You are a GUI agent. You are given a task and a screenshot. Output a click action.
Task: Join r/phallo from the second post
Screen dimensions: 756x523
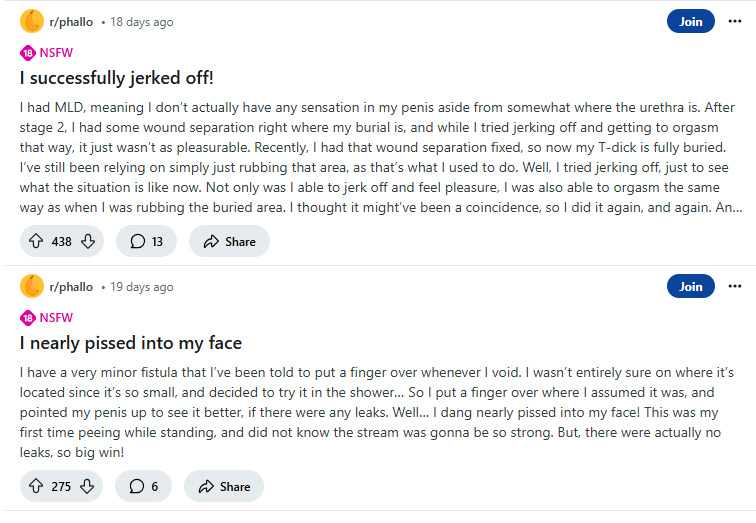690,286
